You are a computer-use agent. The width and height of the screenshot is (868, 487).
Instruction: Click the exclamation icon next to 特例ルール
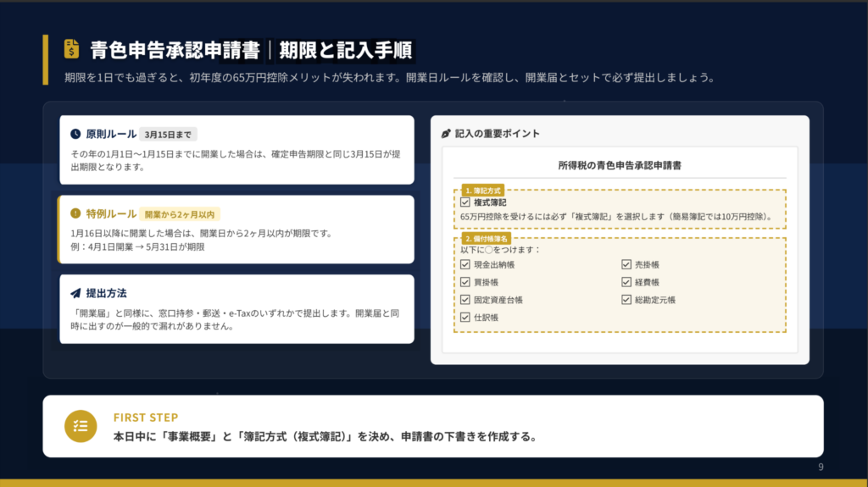point(75,213)
